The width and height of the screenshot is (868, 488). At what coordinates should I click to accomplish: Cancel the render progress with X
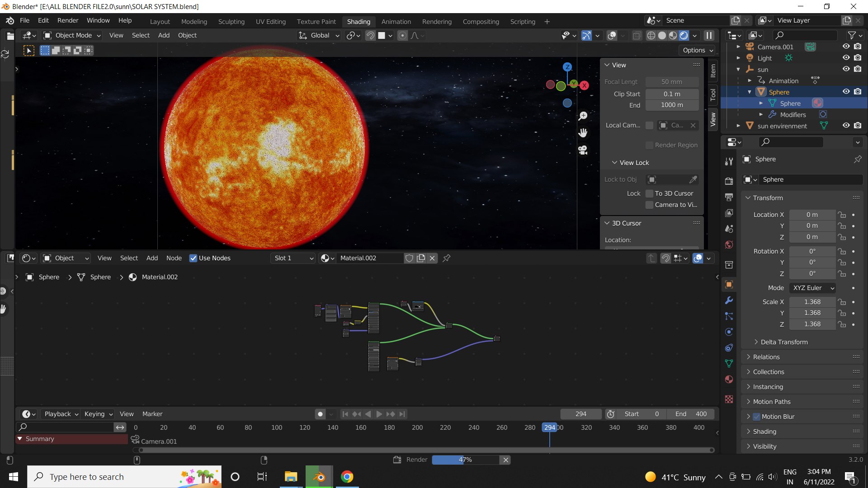click(x=506, y=460)
